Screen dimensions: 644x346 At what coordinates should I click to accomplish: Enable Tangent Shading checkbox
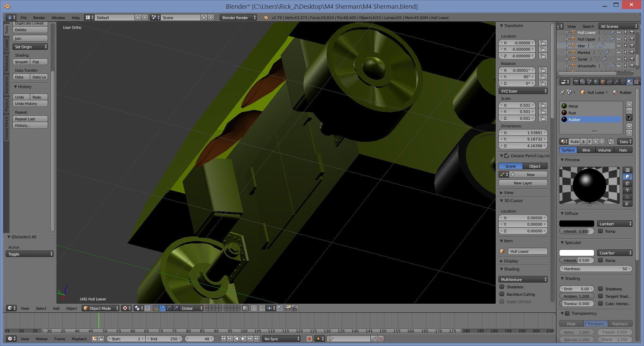pos(600,296)
